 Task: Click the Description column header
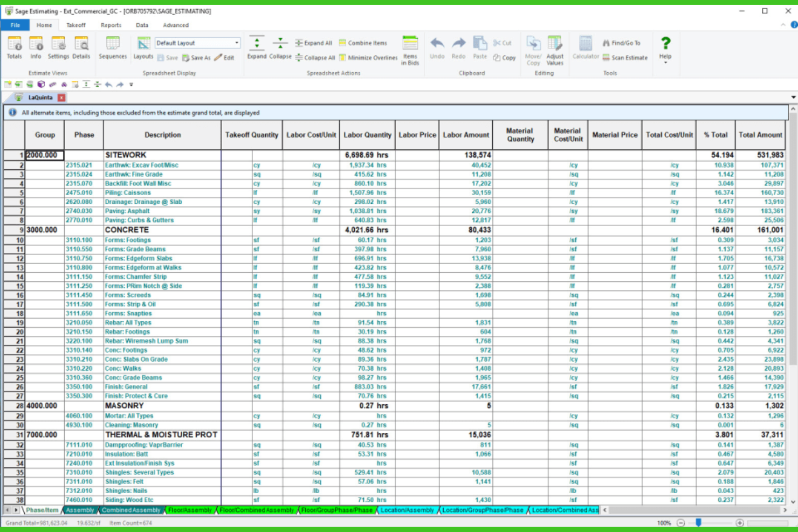pyautogui.click(x=162, y=135)
